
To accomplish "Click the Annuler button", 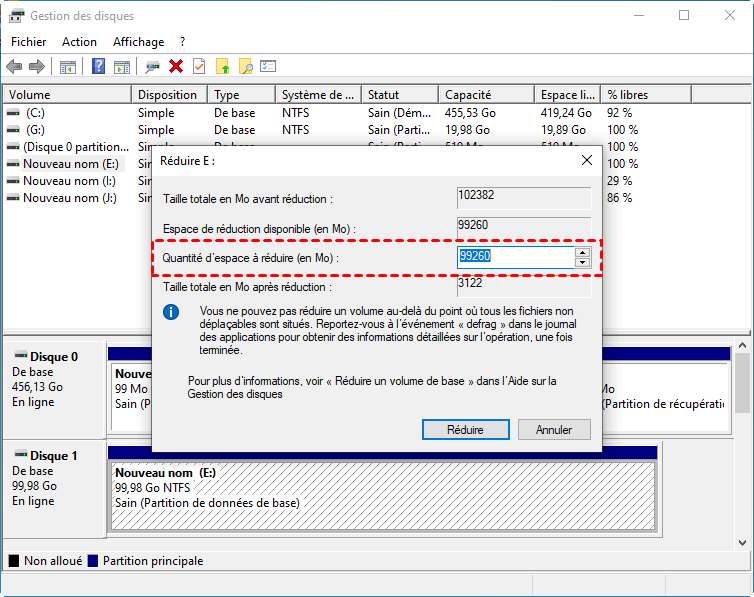I will (x=554, y=429).
